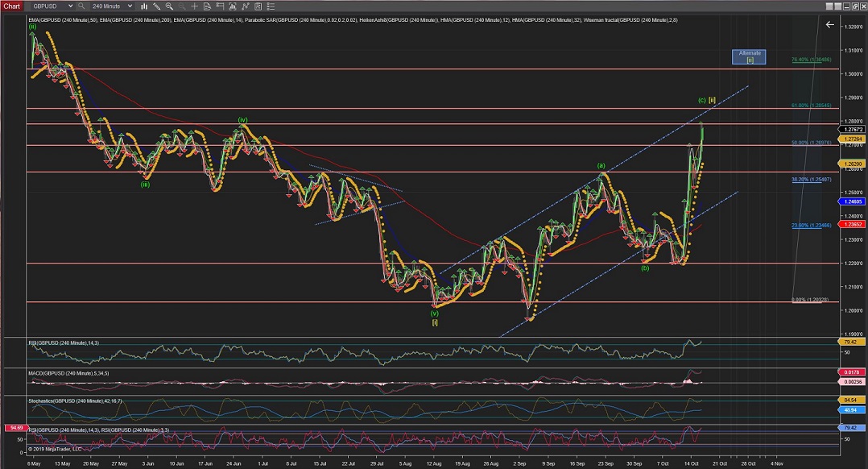This screenshot has width=868, height=469.
Task: Open the bar type chart style icon
Action: tap(144, 6)
